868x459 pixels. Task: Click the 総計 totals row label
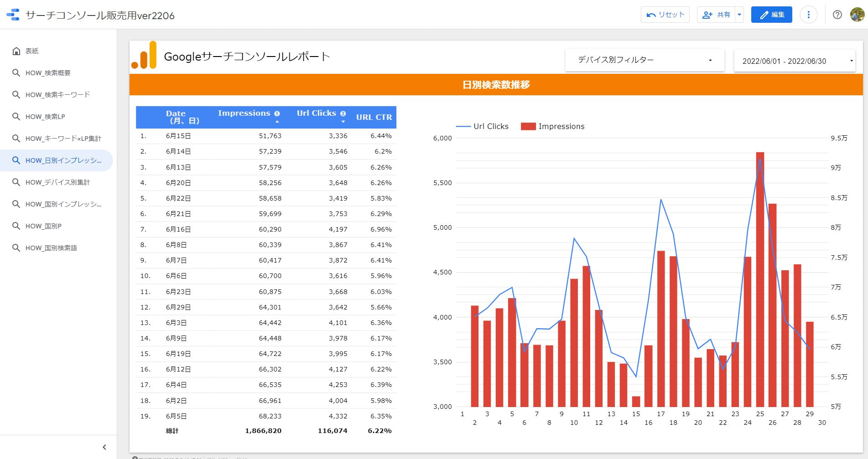(172, 431)
